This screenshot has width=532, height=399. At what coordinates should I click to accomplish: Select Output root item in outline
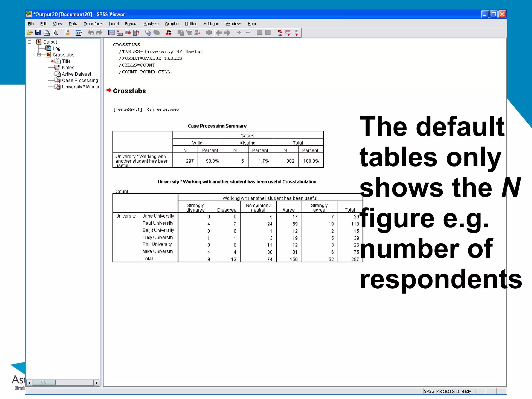click(50, 42)
